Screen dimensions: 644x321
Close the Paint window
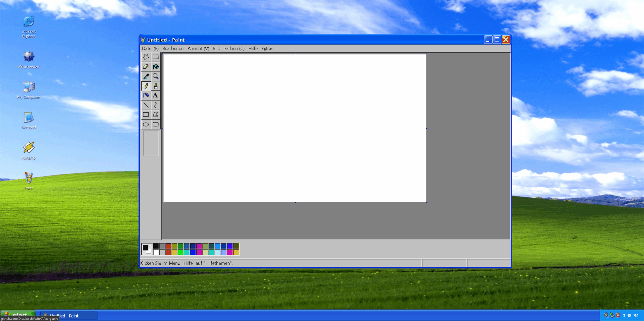(506, 40)
